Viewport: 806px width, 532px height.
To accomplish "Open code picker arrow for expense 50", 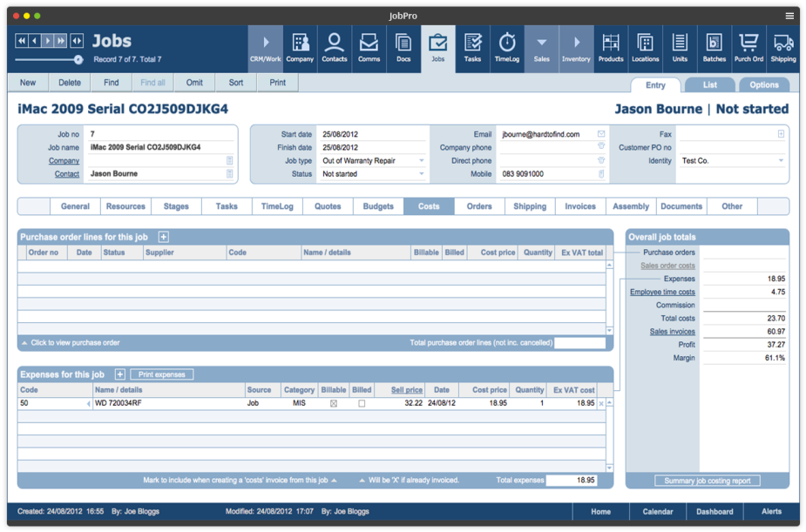I will (x=88, y=404).
